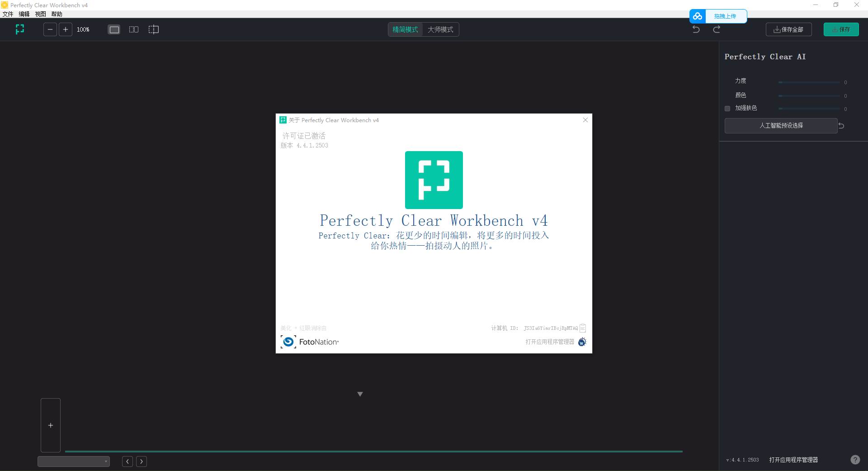Zoom in with the plus button

66,29
